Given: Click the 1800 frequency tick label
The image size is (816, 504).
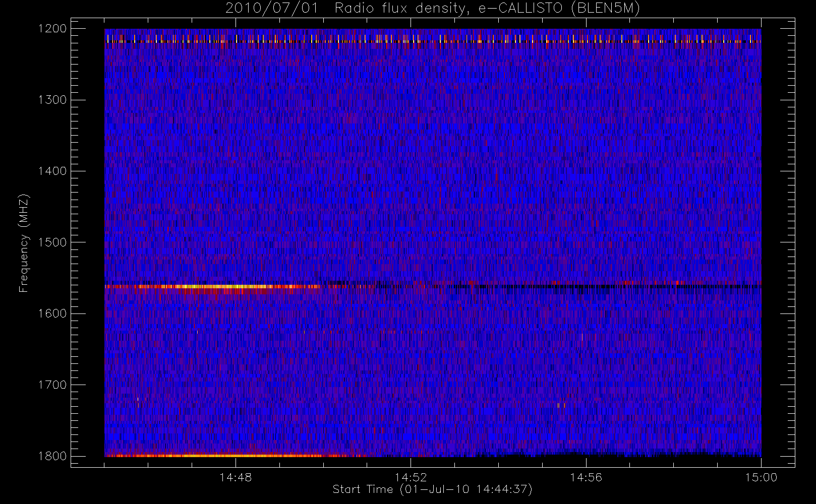Looking at the screenshot, I should (x=52, y=456).
